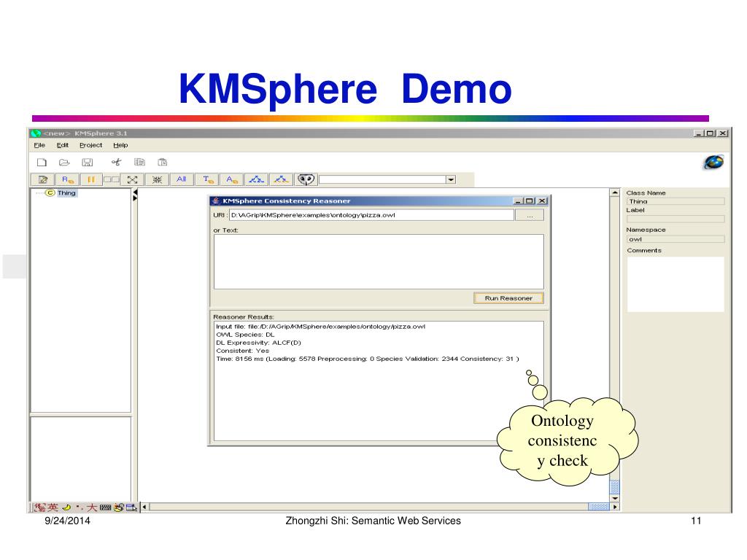Click the 'DL Expressivity: ALCF(D)' line
This screenshot has height=560, width=747.
[258, 343]
